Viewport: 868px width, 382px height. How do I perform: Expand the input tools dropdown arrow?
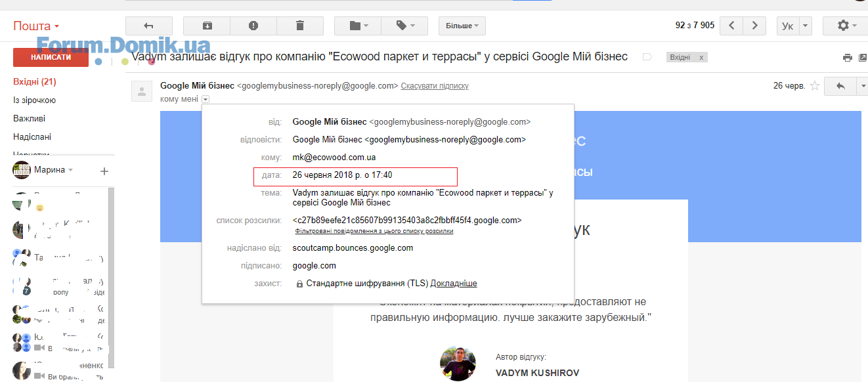(x=806, y=26)
